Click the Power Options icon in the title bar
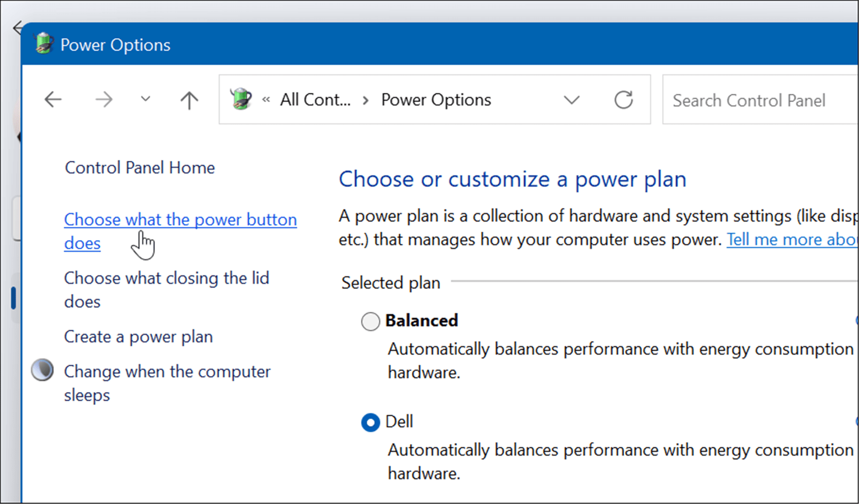 44,44
